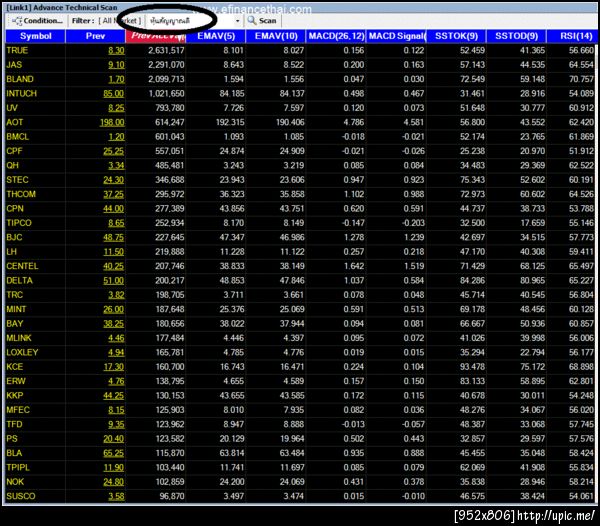The height and width of the screenshot is (526, 600).
Task: Open CPF previous price link 25.25
Action: click(113, 151)
